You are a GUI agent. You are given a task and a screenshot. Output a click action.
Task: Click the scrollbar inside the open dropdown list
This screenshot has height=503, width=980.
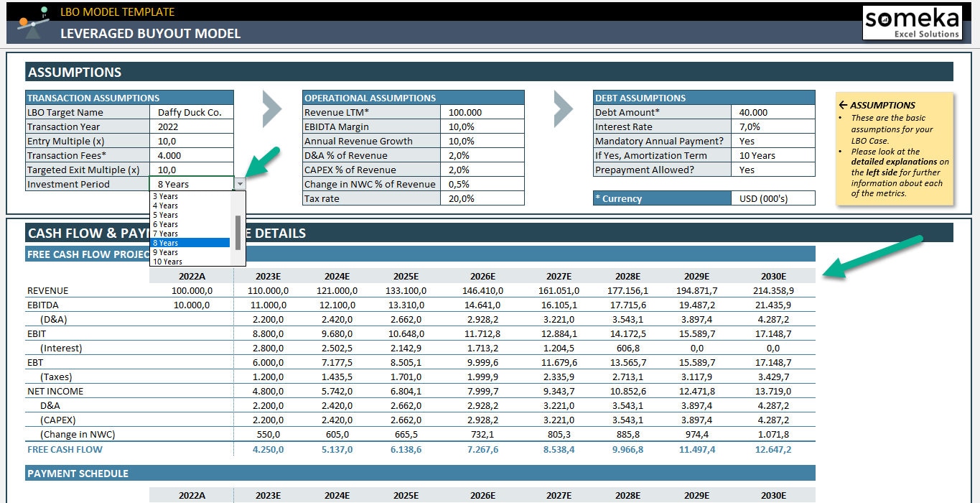[x=238, y=232]
